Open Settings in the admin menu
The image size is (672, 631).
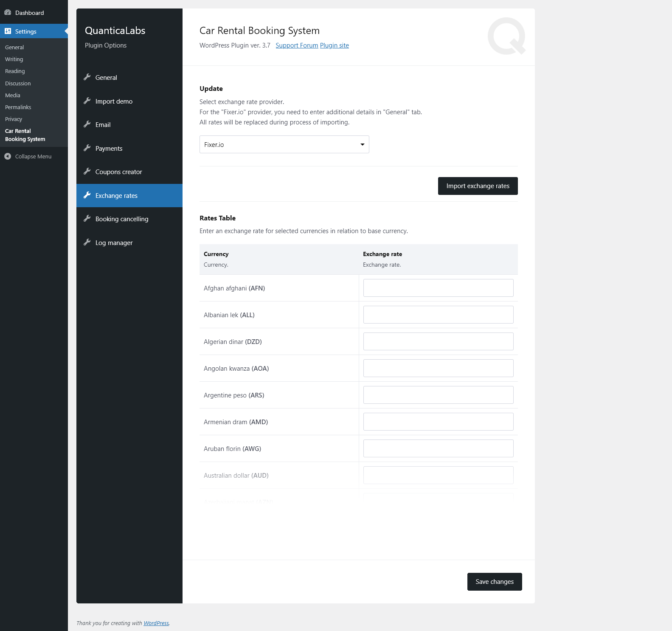coord(34,31)
